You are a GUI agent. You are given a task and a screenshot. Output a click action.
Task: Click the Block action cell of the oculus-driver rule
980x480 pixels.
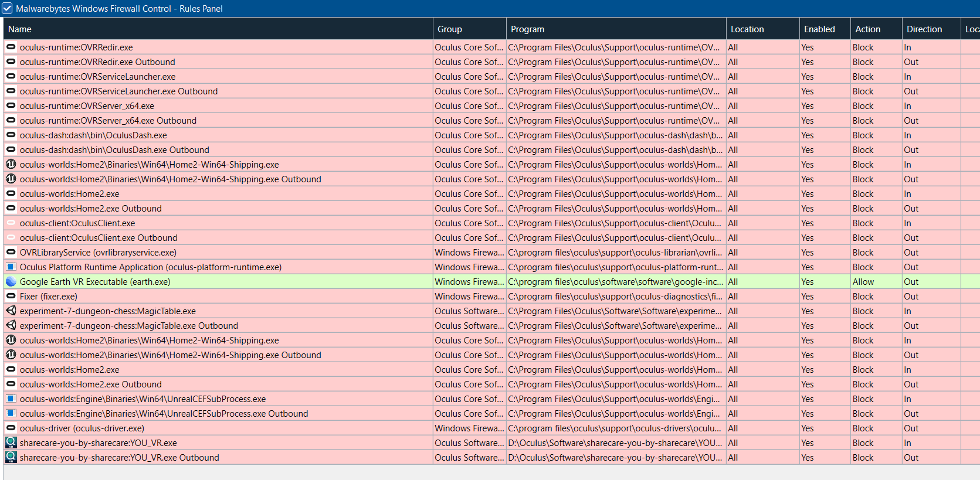(x=876, y=428)
